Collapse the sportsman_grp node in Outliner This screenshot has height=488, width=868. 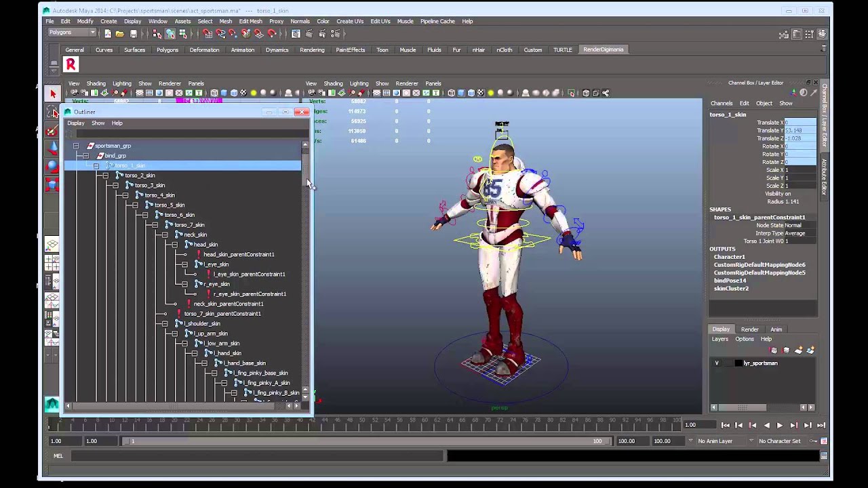76,146
